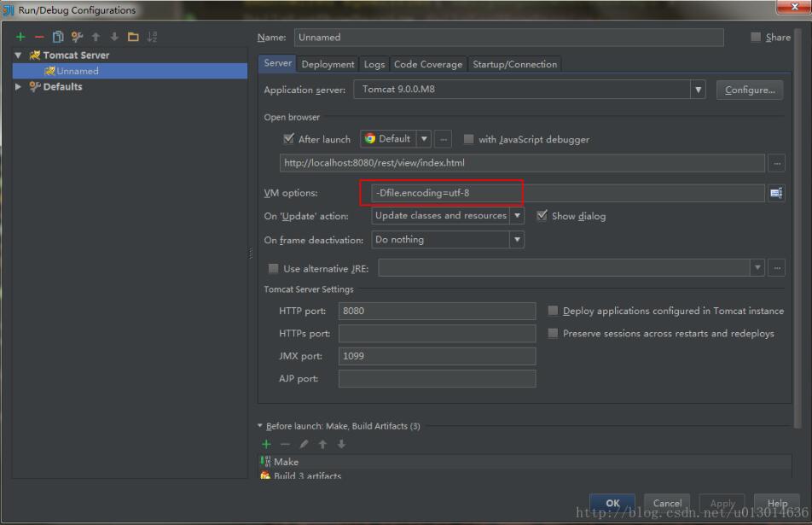Open the Application server dropdown
Screen dimensions: 812x525
pos(698,89)
